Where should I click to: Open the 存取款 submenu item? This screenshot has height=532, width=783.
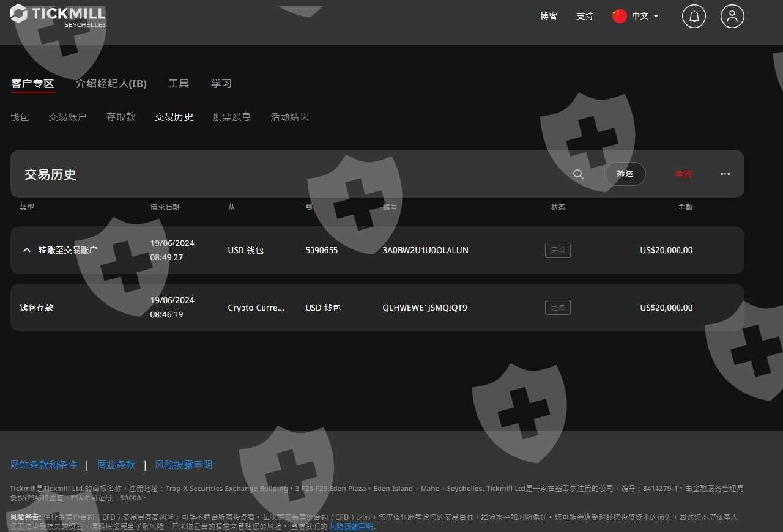(121, 117)
